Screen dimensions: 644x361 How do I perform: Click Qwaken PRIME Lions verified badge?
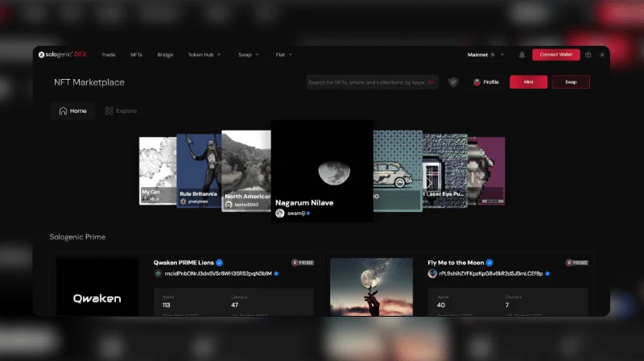click(x=219, y=263)
